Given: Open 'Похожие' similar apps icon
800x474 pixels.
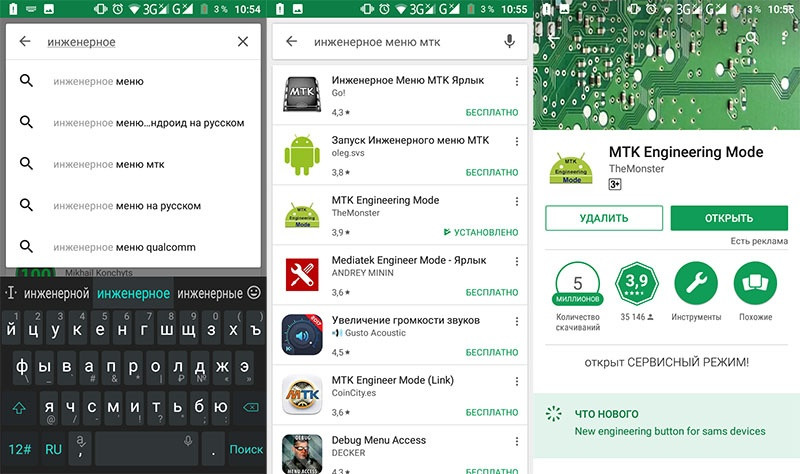Looking at the screenshot, I should [x=755, y=283].
